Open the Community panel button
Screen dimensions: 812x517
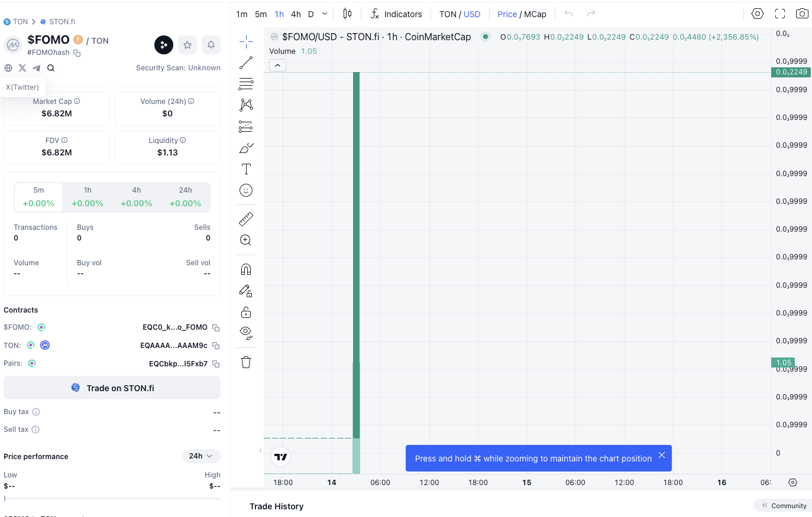(x=784, y=506)
